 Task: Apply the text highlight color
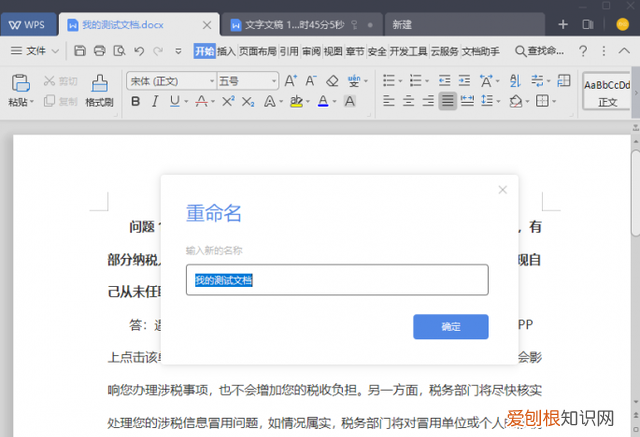(x=296, y=101)
